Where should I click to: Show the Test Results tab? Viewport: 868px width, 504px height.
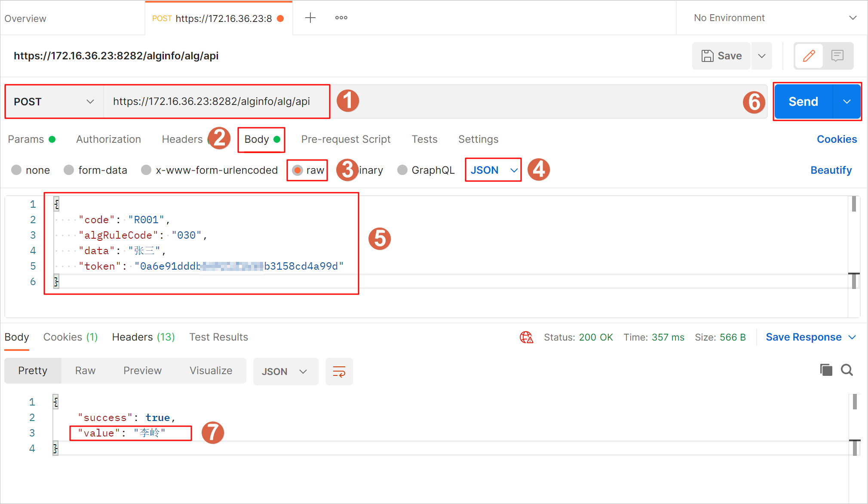219,337
